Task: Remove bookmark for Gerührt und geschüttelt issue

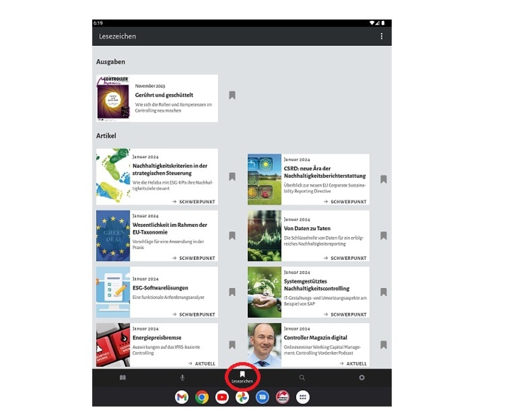Action: [x=232, y=95]
